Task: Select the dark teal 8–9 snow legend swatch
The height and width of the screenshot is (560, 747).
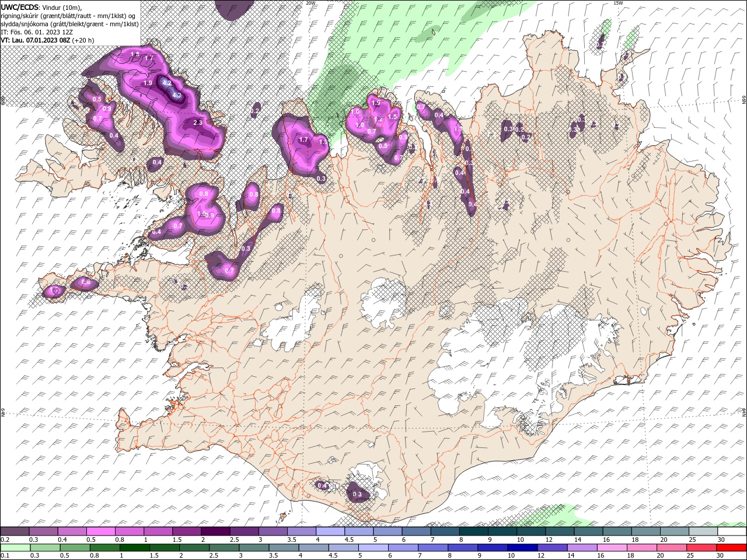Action: click(x=473, y=531)
